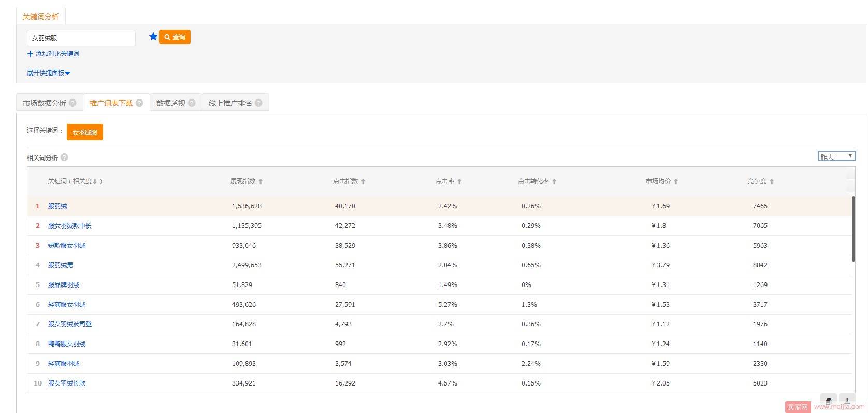
Task: Sort by 市场均价 using its arrow
Action: tap(676, 182)
